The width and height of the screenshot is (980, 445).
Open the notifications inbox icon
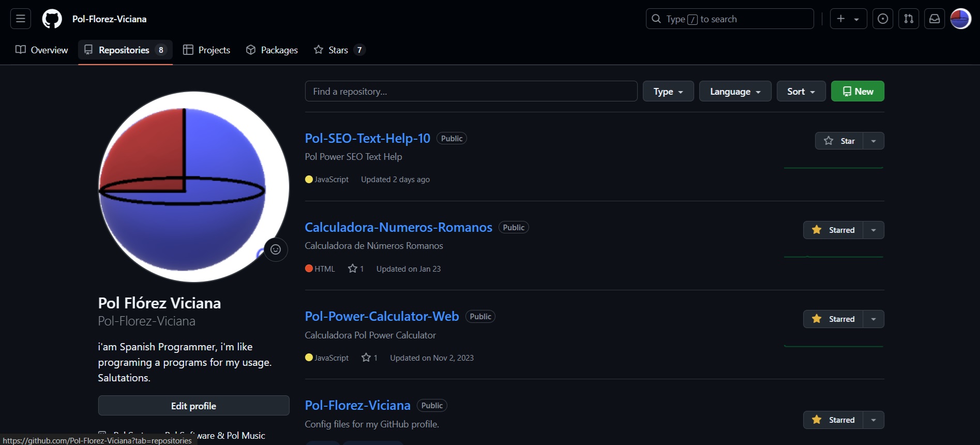934,19
